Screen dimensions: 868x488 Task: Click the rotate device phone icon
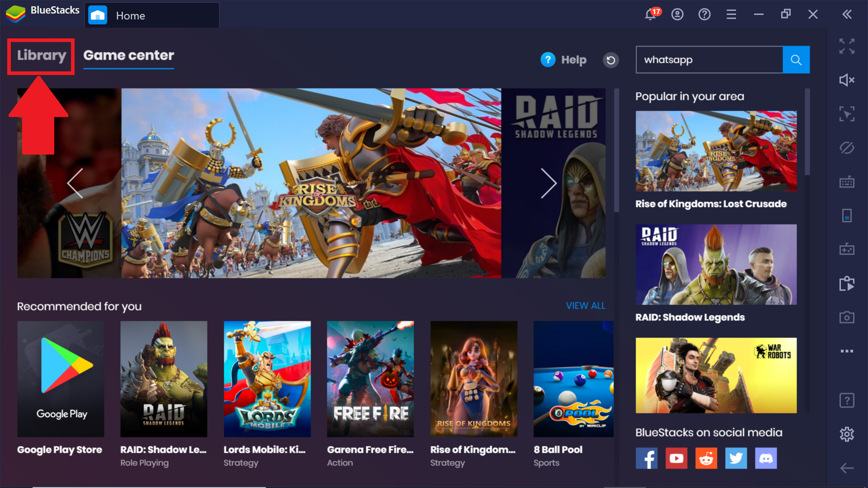click(847, 216)
